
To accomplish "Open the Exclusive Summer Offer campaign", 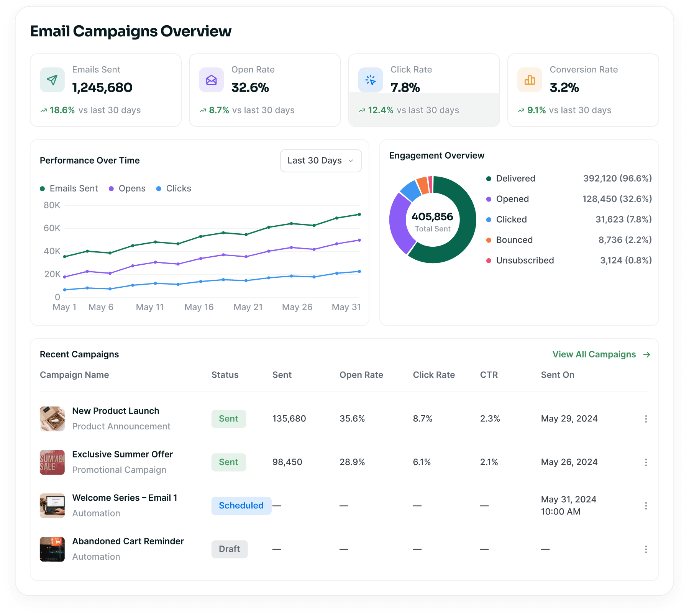I will tap(123, 454).
